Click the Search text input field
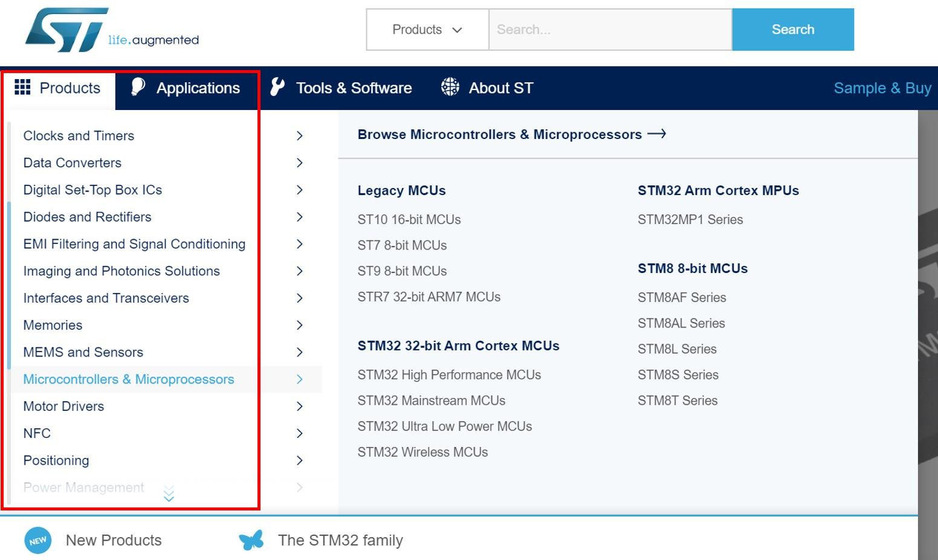This screenshot has width=938, height=560. click(610, 30)
